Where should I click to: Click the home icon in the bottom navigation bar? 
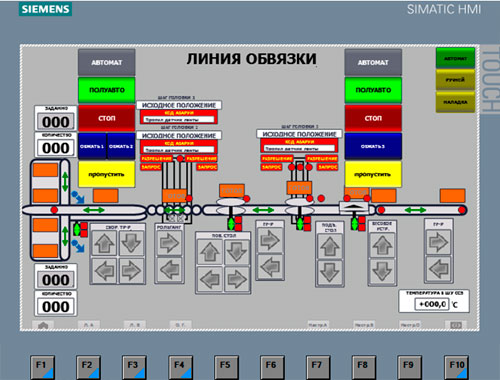tap(43, 325)
